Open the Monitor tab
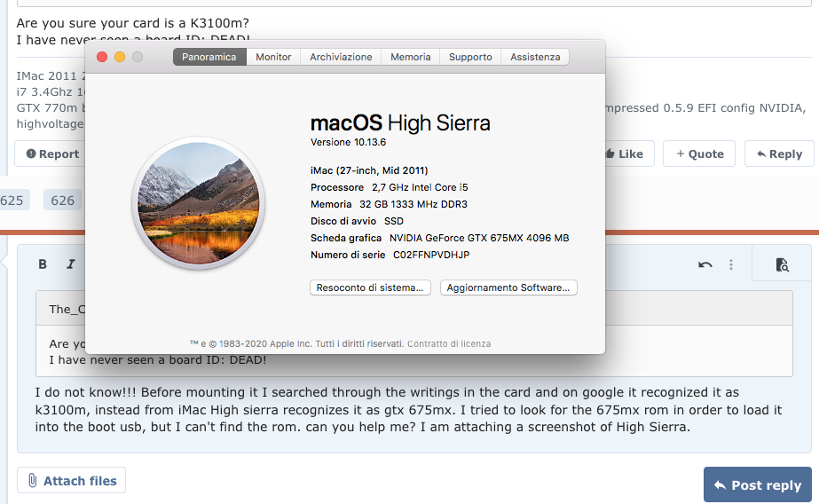The width and height of the screenshot is (819, 504). (273, 57)
